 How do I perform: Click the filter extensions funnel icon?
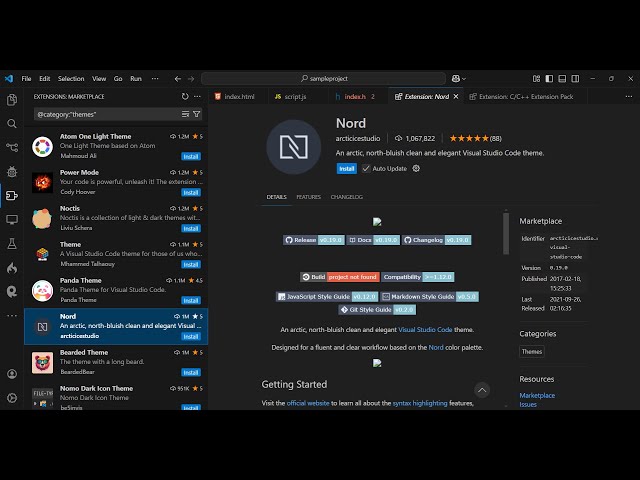point(196,114)
